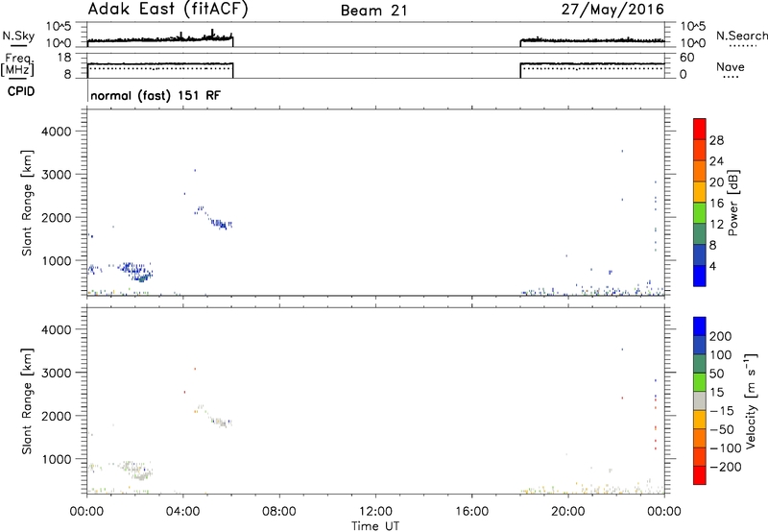Click the '12:00' time axis tick label
Screen dimensions: 768x532
[x=375, y=512]
